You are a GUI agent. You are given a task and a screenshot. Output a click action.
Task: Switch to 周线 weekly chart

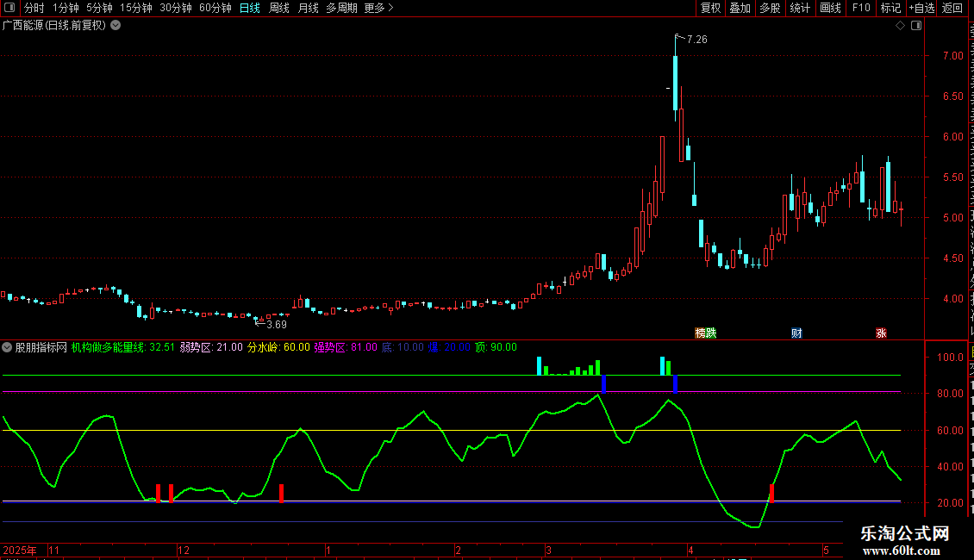click(279, 8)
